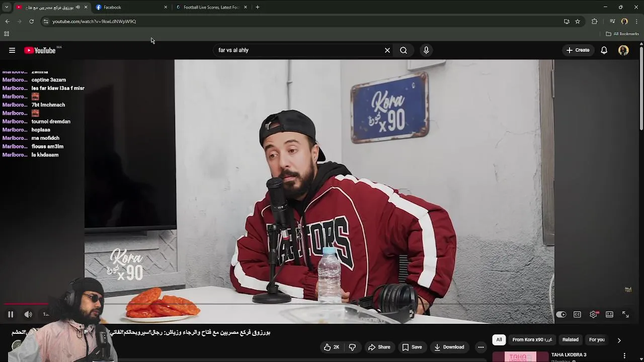Open browser extensions puzzle icon

tap(595, 21)
